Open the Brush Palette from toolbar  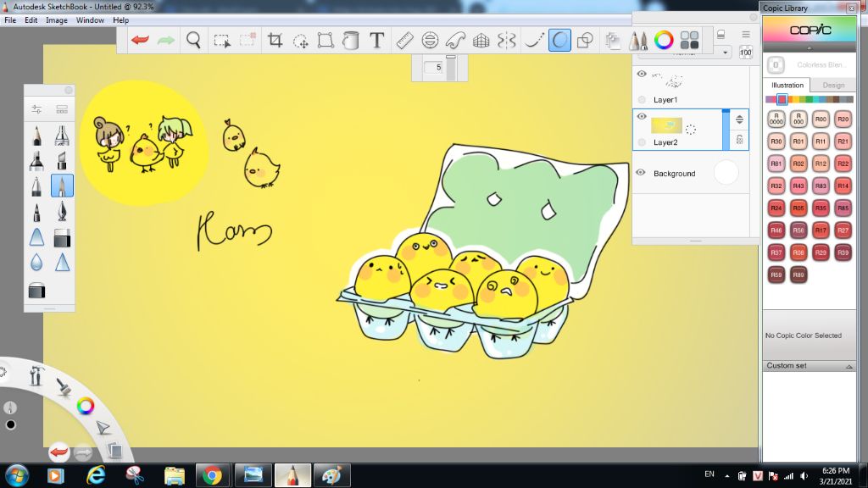tap(637, 41)
